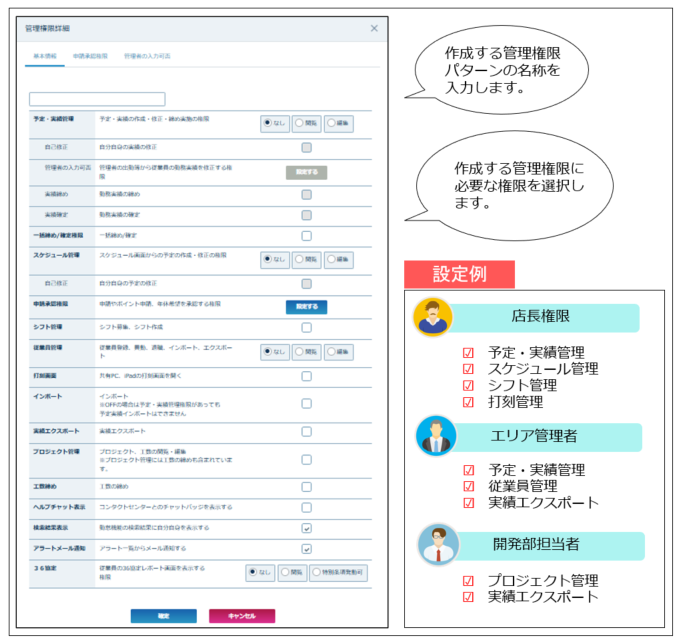Click the スケジュール管理 row label in dialog
This screenshot has width=678, height=640.
57,256
